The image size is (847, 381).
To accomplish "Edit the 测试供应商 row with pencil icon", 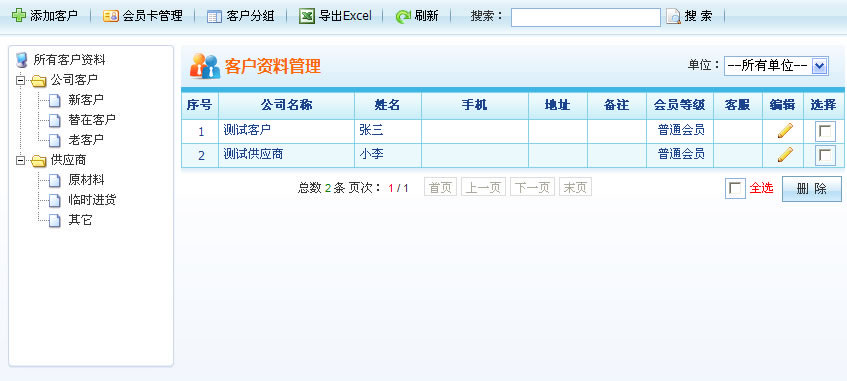I will tap(785, 155).
